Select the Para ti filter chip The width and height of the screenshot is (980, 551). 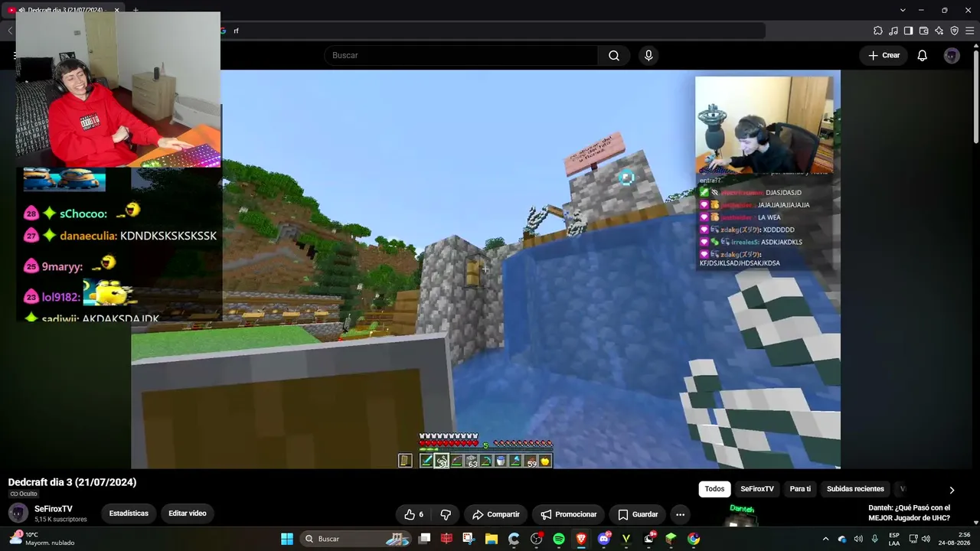point(800,489)
